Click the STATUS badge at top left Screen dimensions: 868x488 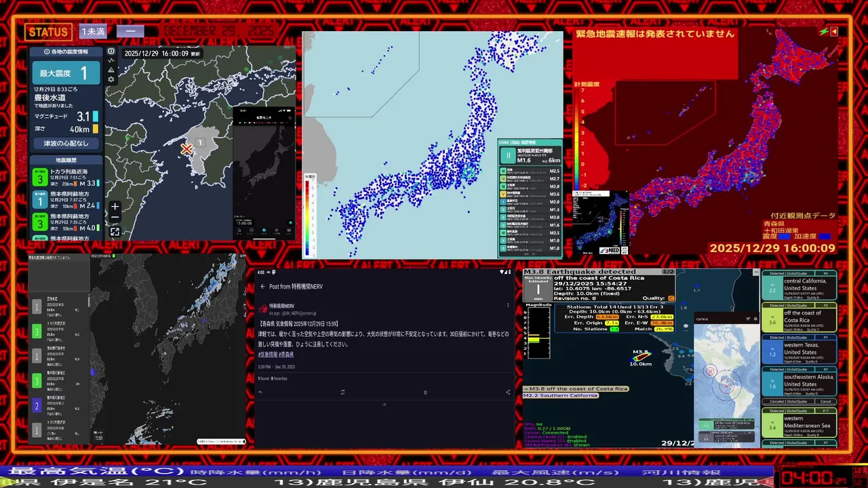(x=48, y=32)
